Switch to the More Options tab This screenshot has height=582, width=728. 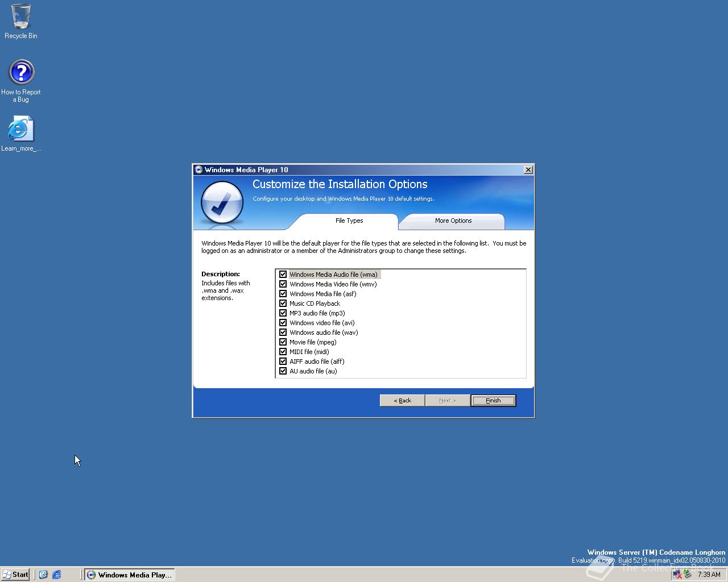453,221
